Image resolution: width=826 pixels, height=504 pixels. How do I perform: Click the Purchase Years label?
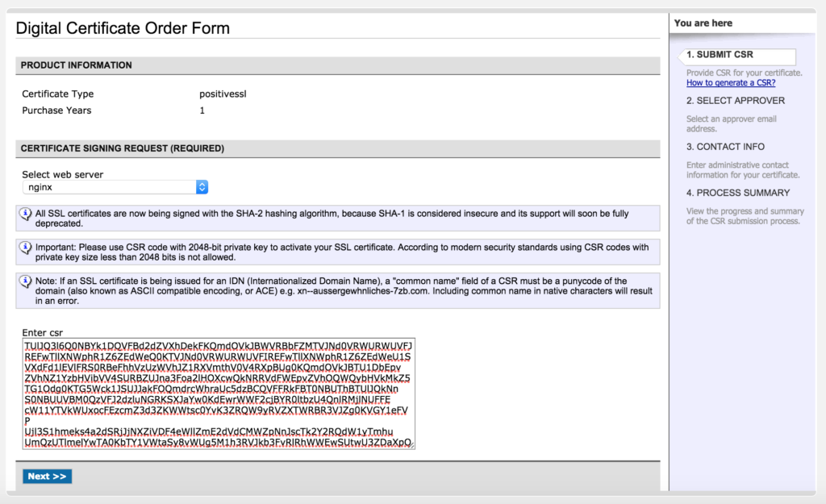pos(56,110)
